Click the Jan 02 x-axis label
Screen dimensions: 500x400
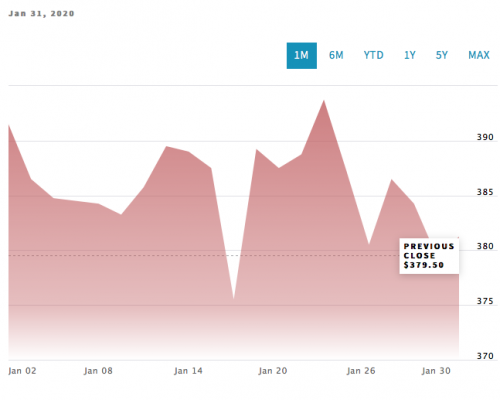click(x=22, y=371)
